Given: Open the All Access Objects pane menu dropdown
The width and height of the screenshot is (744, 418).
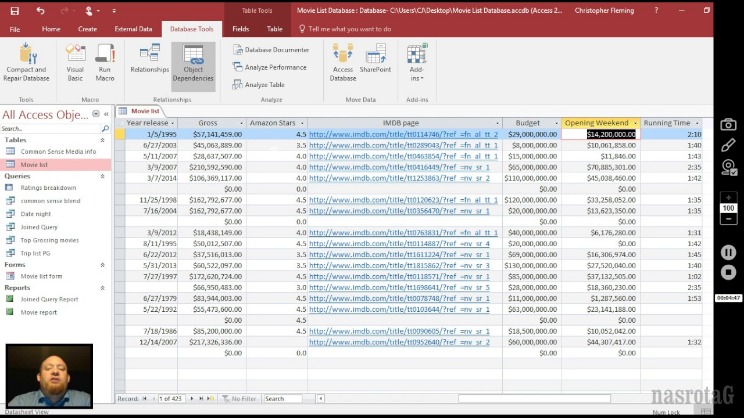Looking at the screenshot, I should (x=96, y=114).
